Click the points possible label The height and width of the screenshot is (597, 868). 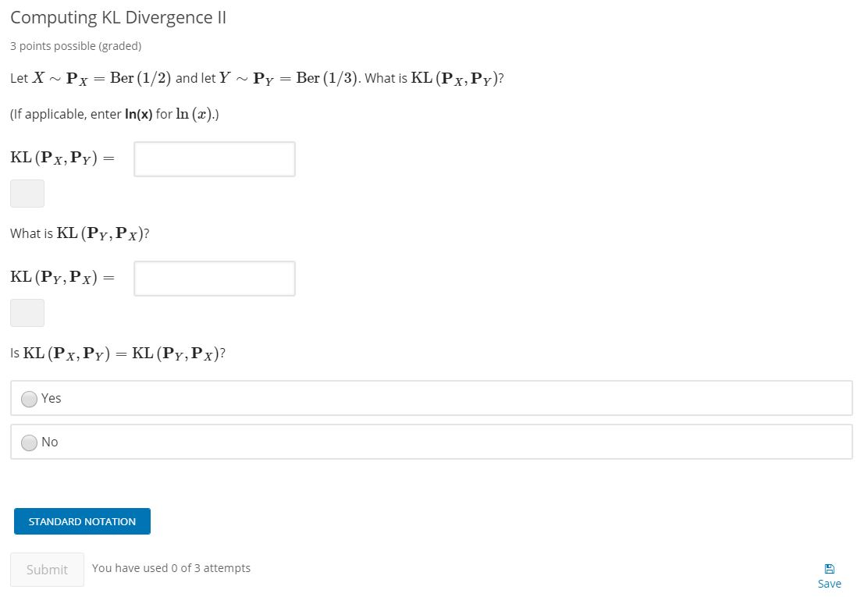coord(75,45)
